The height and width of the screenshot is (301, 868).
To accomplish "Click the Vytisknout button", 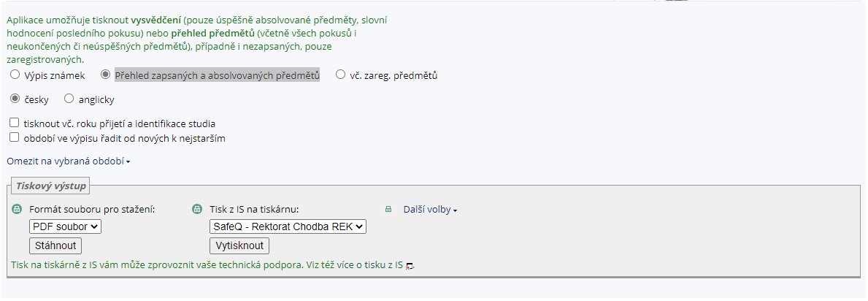I will click(239, 245).
